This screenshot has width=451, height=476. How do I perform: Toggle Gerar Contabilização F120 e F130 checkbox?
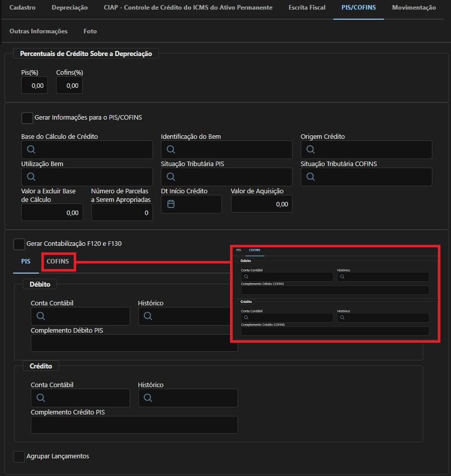point(19,244)
